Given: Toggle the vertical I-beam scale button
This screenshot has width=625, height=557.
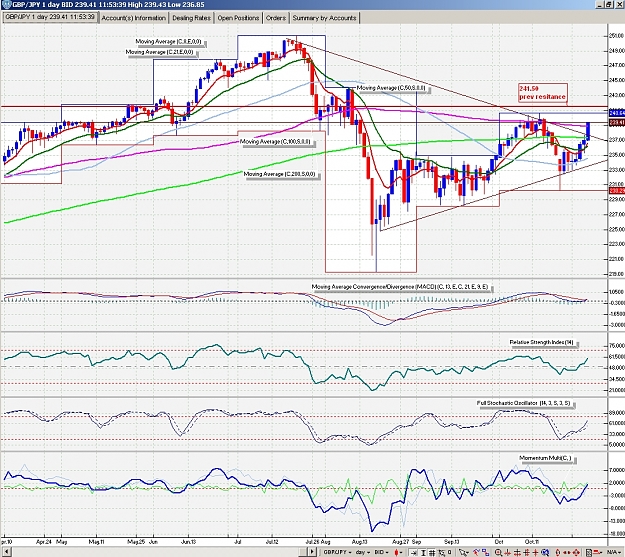Looking at the screenshot, I should pyautogui.click(x=423, y=553).
